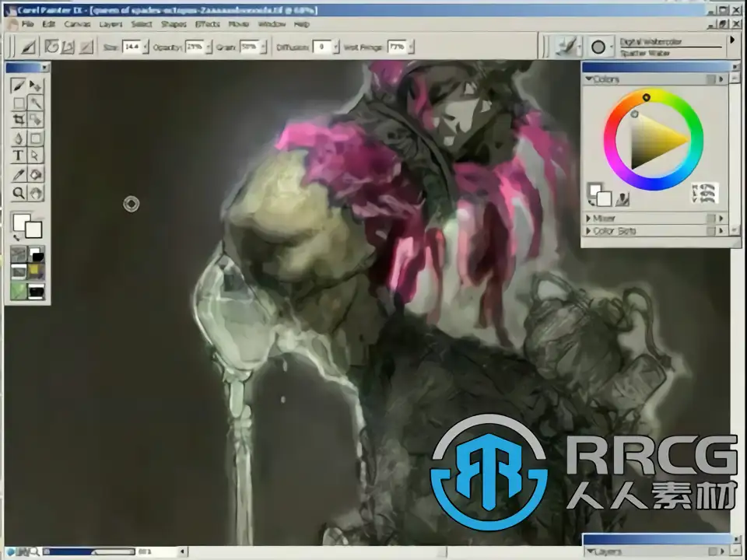The width and height of the screenshot is (747, 560).
Task: Click the Grain value field
Action: tap(249, 47)
